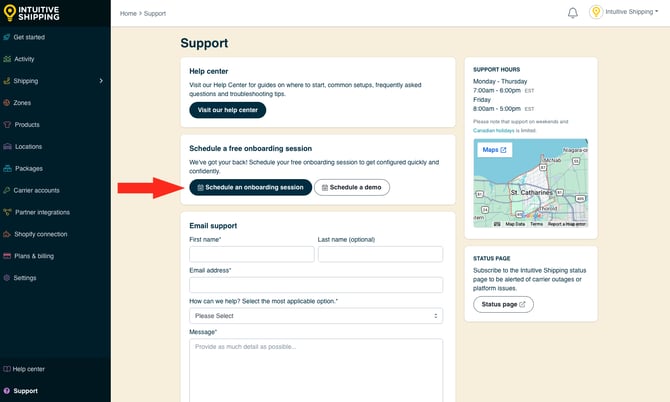Viewport: 670px width, 402px height.
Task: Click Report a map error link
Action: pos(567,224)
